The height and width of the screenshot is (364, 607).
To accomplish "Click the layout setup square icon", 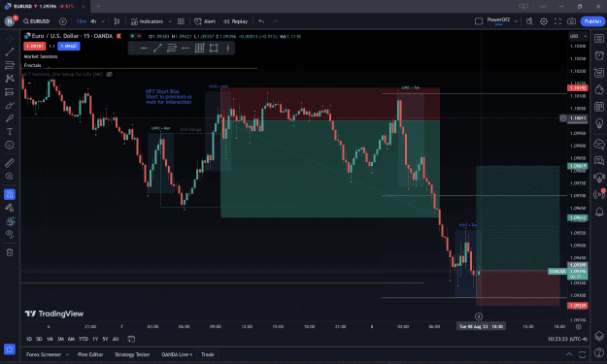I will 479,21.
